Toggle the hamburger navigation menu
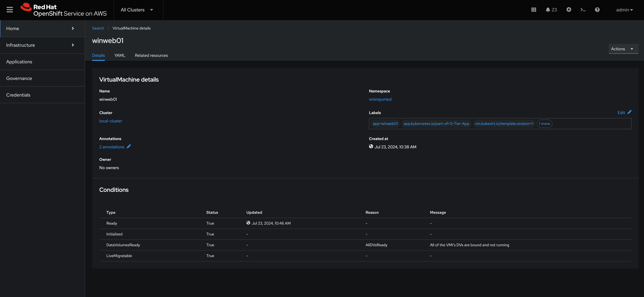 10,10
